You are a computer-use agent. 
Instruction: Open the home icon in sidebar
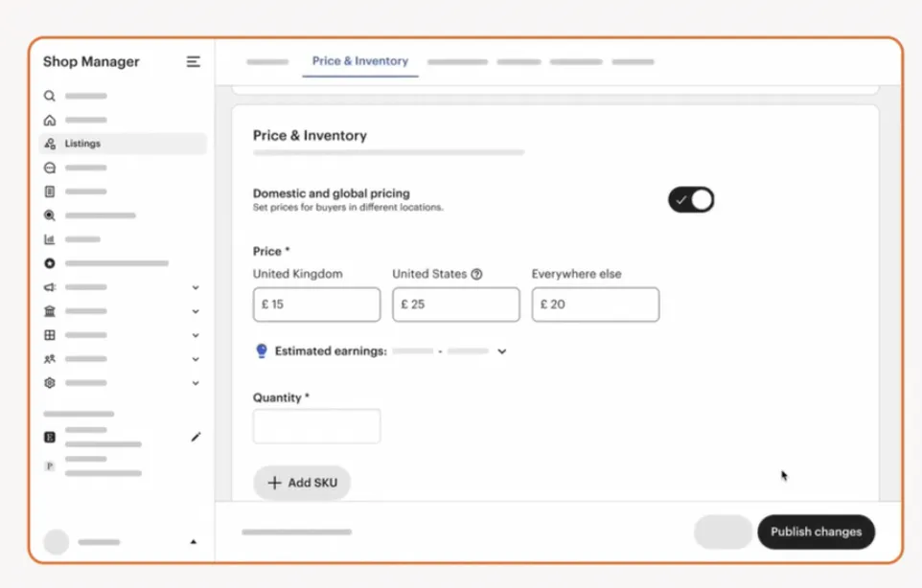pos(50,120)
